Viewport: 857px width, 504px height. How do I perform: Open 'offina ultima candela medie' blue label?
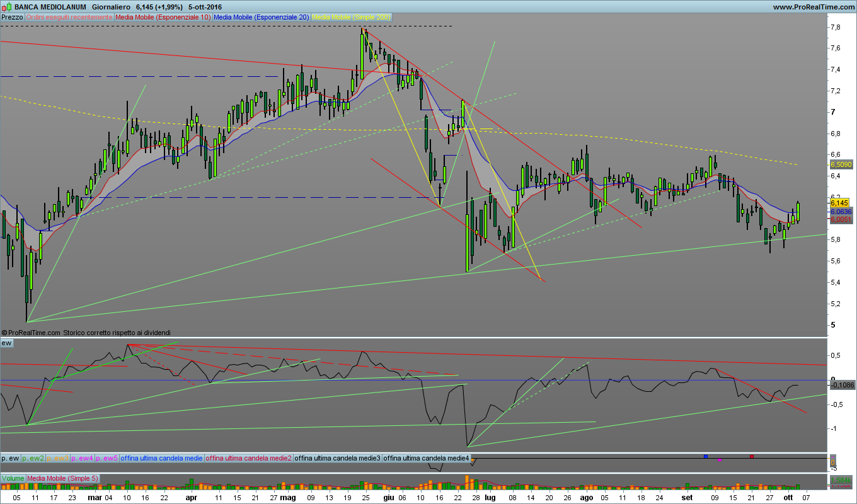[162, 458]
